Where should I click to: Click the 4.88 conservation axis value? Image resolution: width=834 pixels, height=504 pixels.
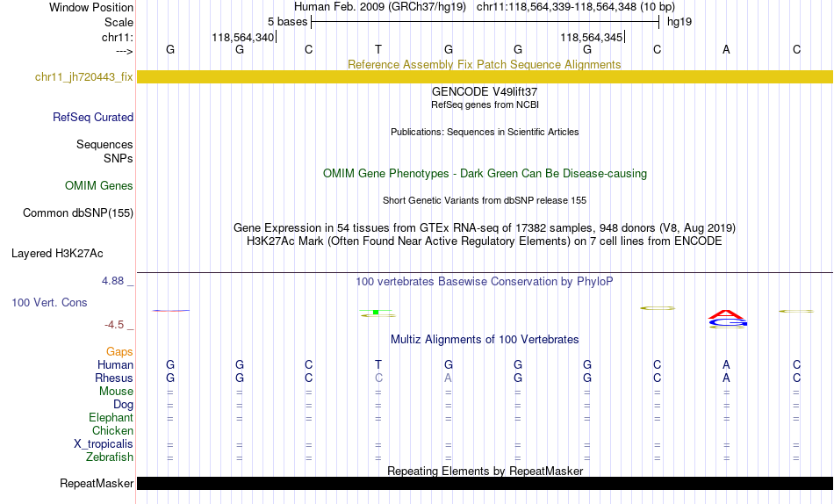112,280
